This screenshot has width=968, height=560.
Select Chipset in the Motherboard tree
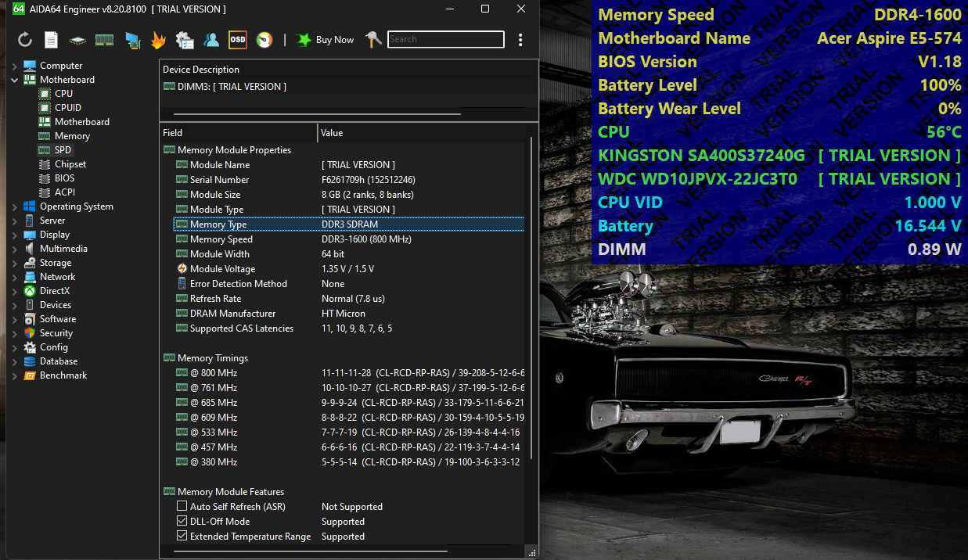click(x=70, y=164)
